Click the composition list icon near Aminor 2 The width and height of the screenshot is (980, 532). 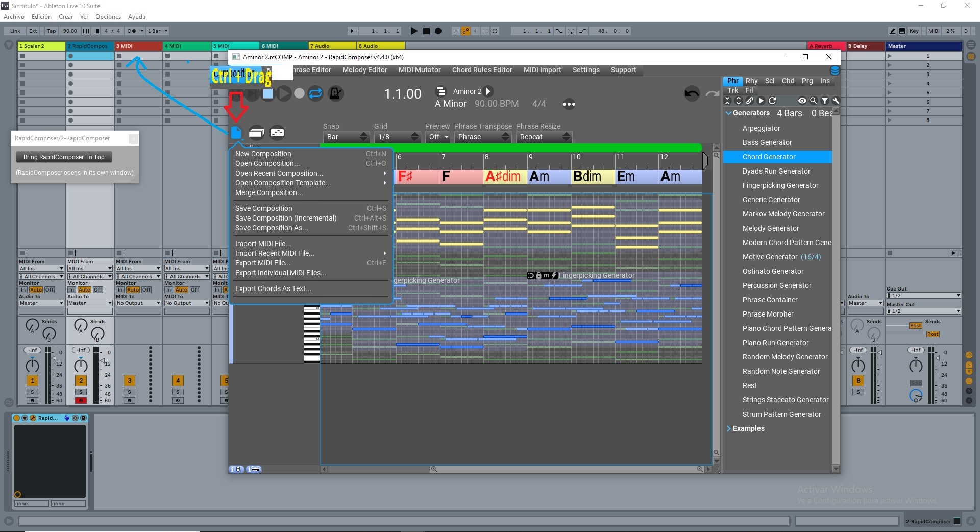(x=440, y=91)
